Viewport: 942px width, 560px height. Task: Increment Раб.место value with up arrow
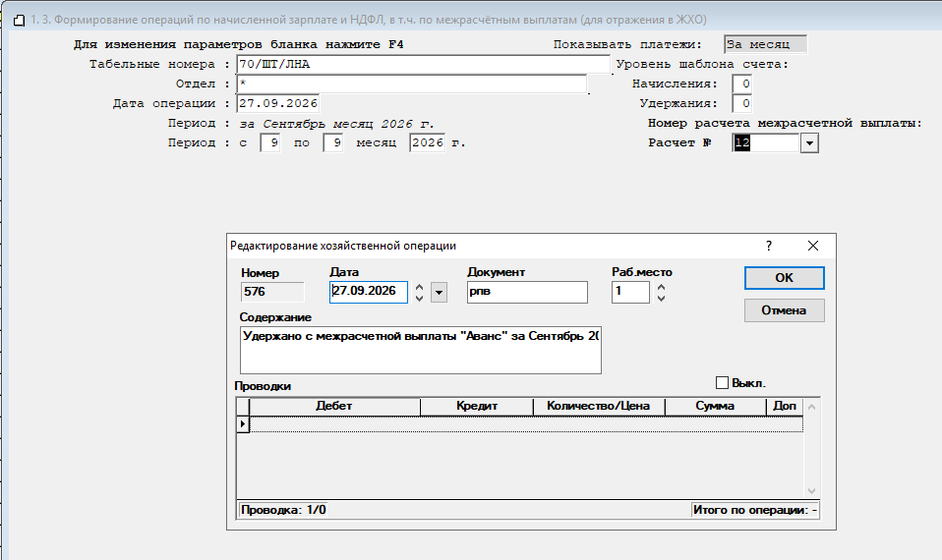[662, 288]
